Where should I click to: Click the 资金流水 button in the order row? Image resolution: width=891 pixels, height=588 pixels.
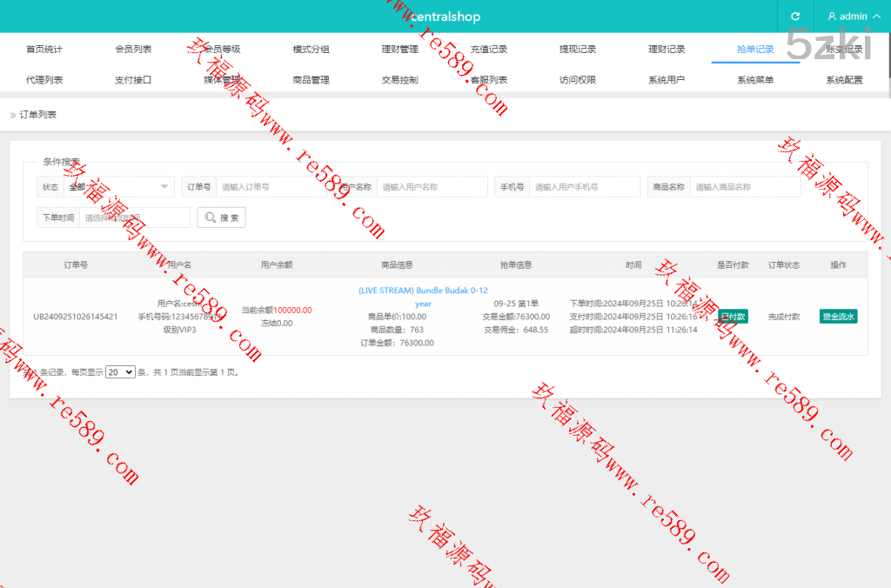click(x=838, y=317)
